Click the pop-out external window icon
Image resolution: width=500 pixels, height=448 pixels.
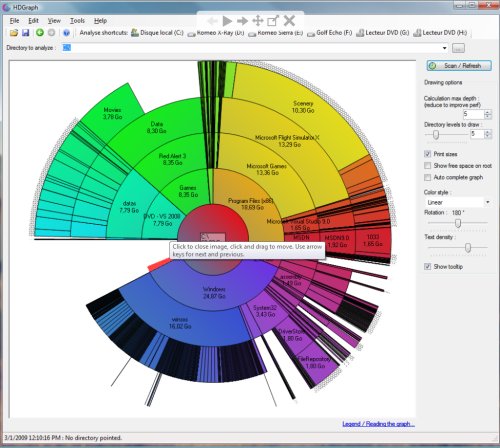point(273,21)
